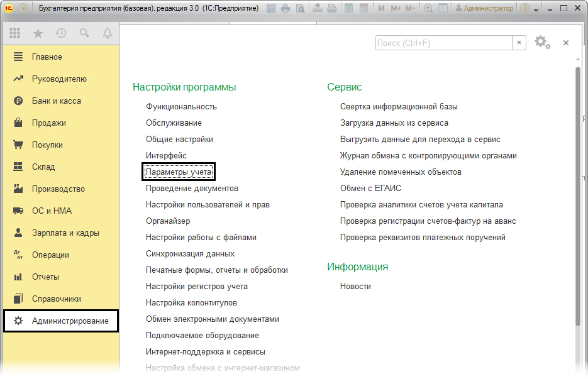Viewport: 588px width, 379px height.
Task: Open Настройки регистров учета
Action: 196,287
